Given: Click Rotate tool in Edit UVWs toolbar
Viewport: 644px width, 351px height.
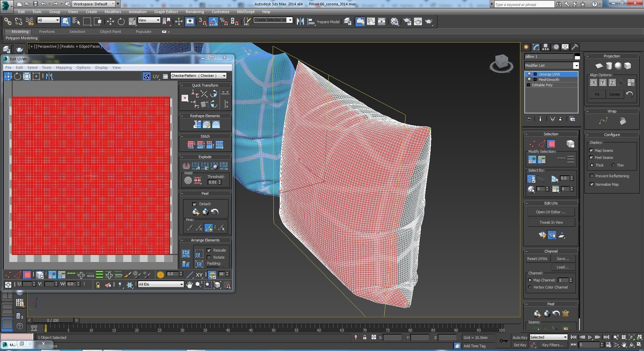Looking at the screenshot, I should 17,76.
